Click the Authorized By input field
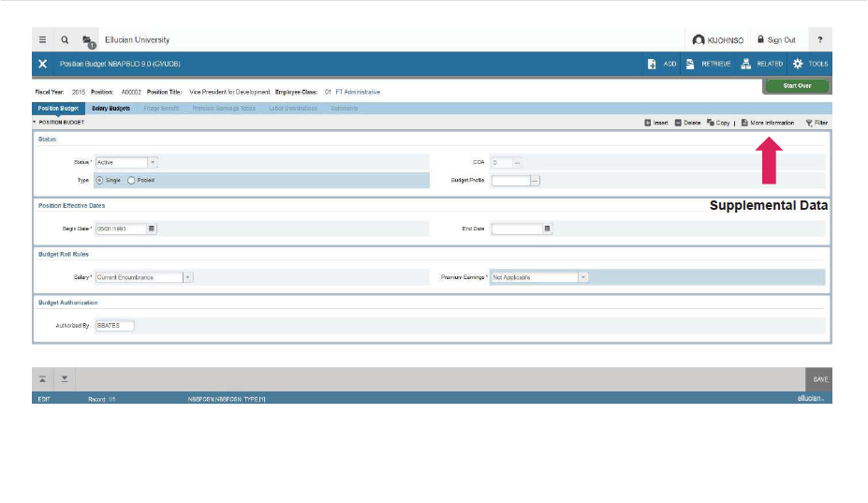Viewport: 868px width, 503px height. tap(114, 326)
